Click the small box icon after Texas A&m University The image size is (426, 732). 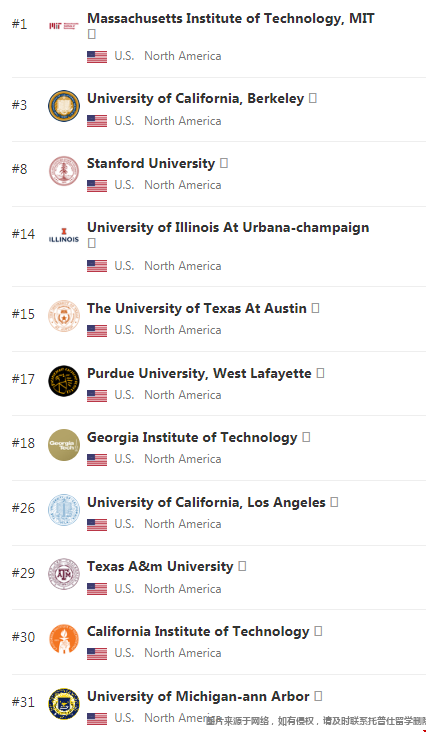coord(242,566)
